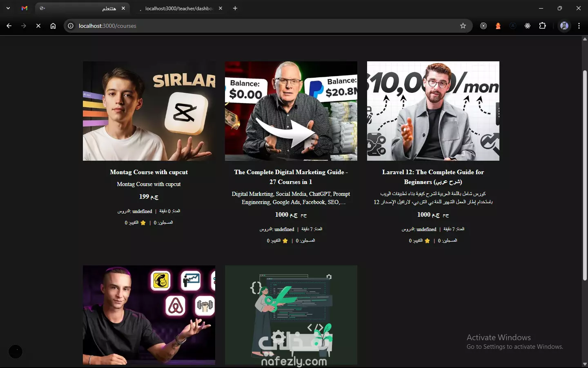The width and height of the screenshot is (588, 368).
Task: View site information icon
Action: [x=71, y=26]
